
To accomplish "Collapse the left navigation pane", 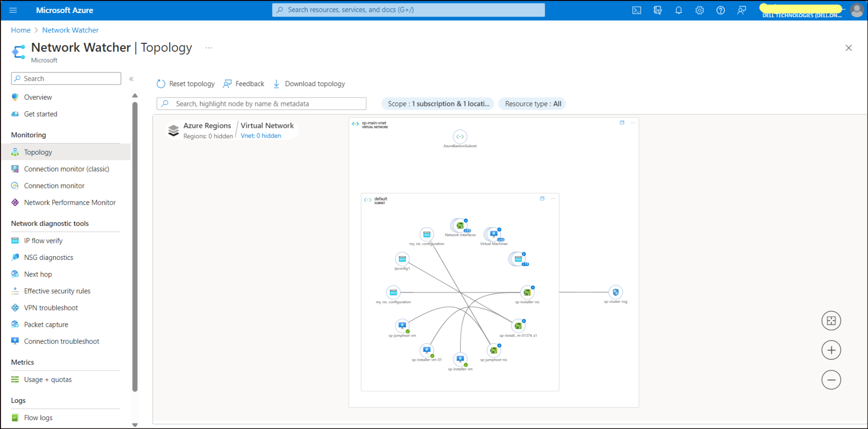I will (131, 79).
